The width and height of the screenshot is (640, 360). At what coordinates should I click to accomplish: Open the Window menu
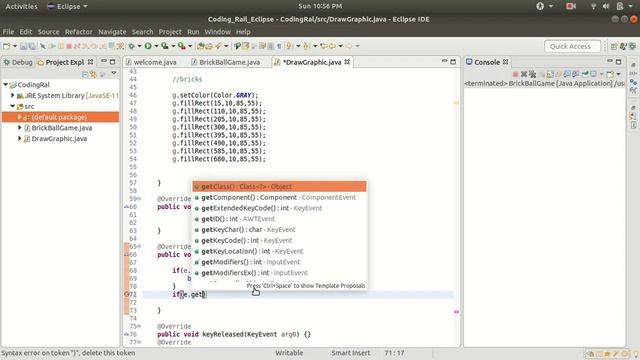click(217, 31)
